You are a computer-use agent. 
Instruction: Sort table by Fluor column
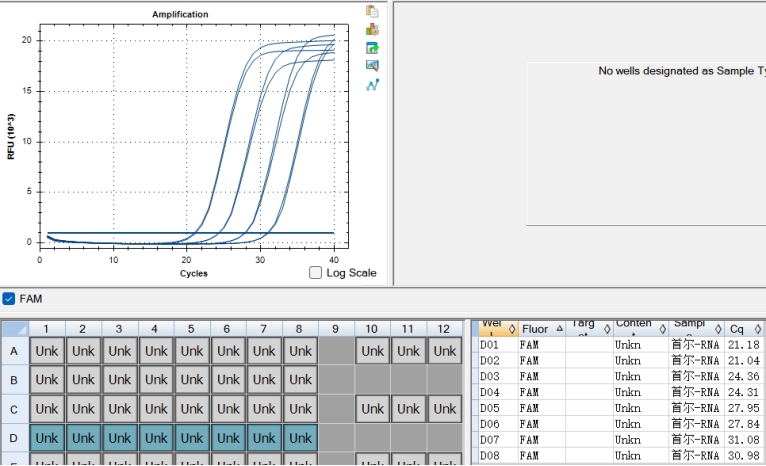(542, 328)
